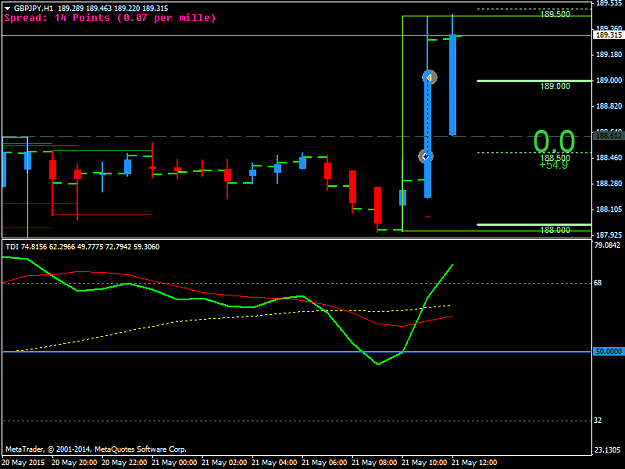Image resolution: width=625 pixels, height=469 pixels.
Task: Click the dashed blue trade line between markers
Action: [428, 117]
